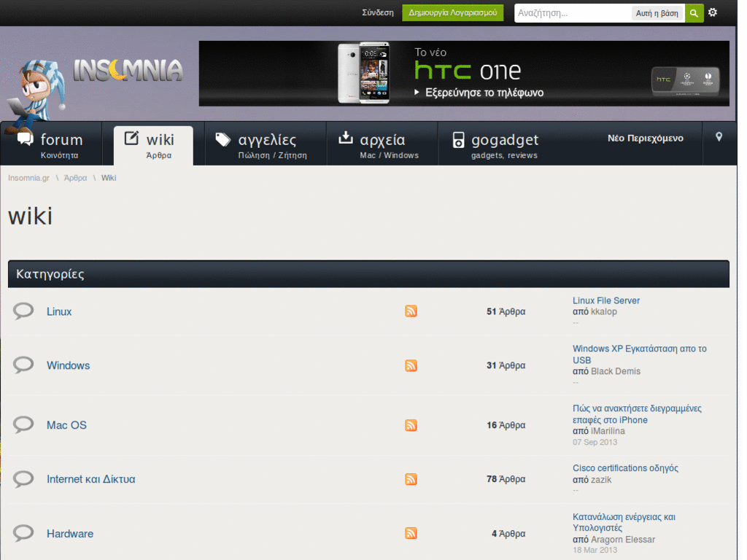Open the Linux File Server article
Screen dimensions: 747x560
point(606,300)
